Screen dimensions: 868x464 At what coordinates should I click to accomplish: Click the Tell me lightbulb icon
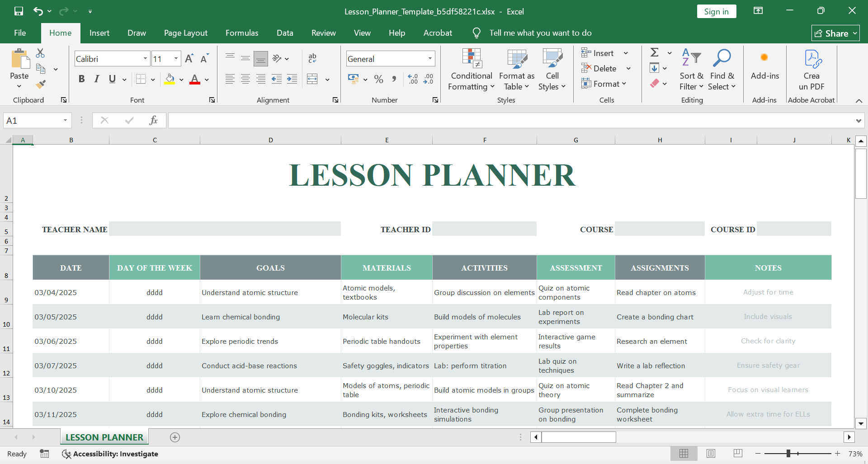pos(476,33)
